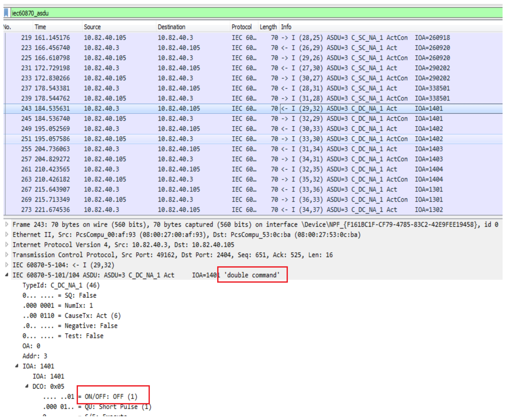
Task: Expand Internet Protocol Version 4 section
Action: pyautogui.click(x=7, y=245)
